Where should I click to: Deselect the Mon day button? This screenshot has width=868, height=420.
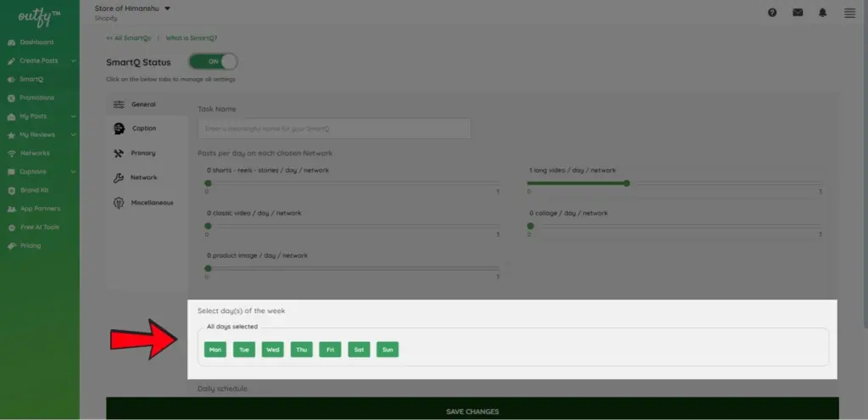pyautogui.click(x=215, y=350)
